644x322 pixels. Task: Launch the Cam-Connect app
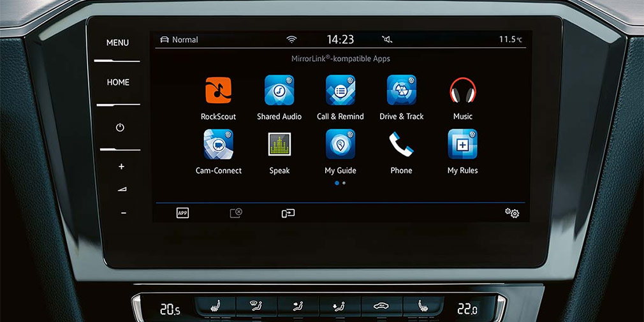point(219,144)
